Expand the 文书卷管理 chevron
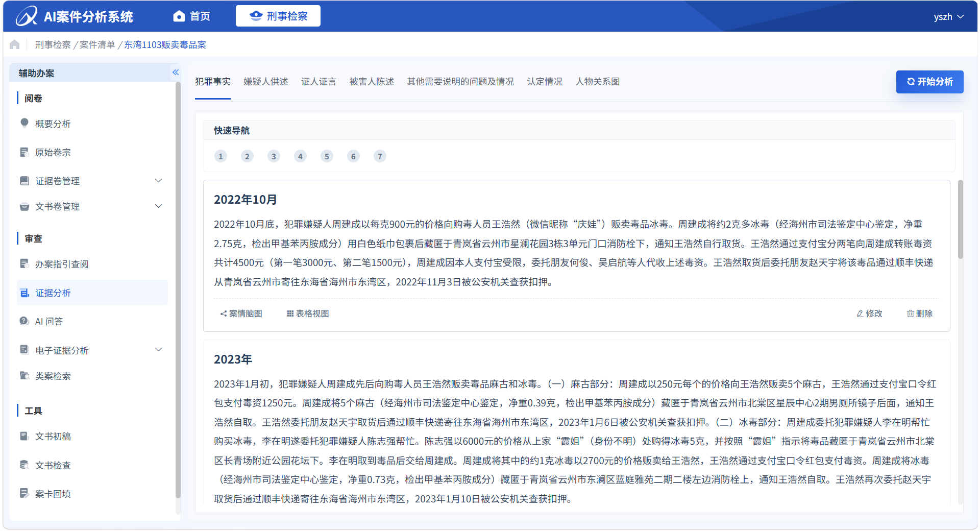The image size is (980, 531). coord(158,206)
